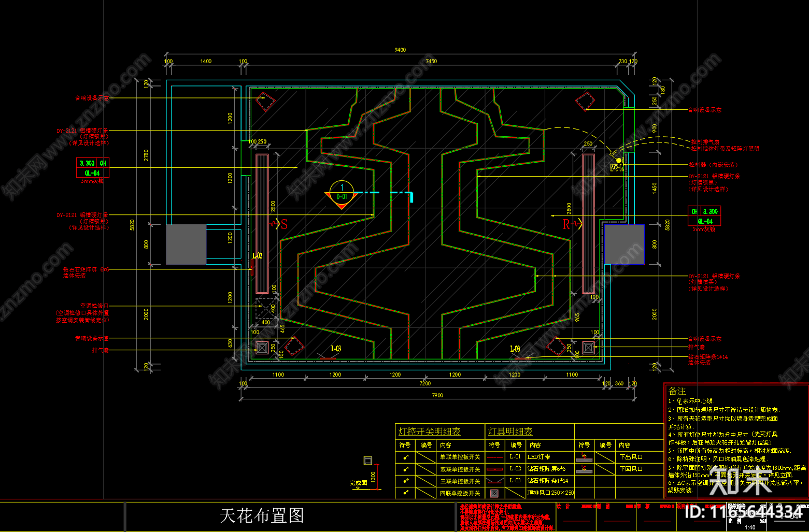This screenshot has width=809, height=532.
Task: Click the L-03 label near lower-right diamond
Action: tap(515, 349)
